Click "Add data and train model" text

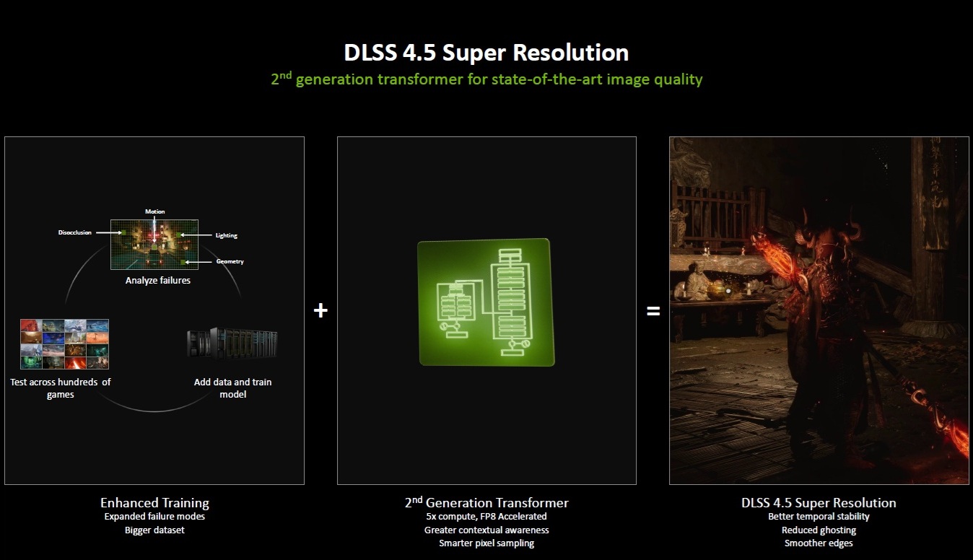click(x=232, y=388)
